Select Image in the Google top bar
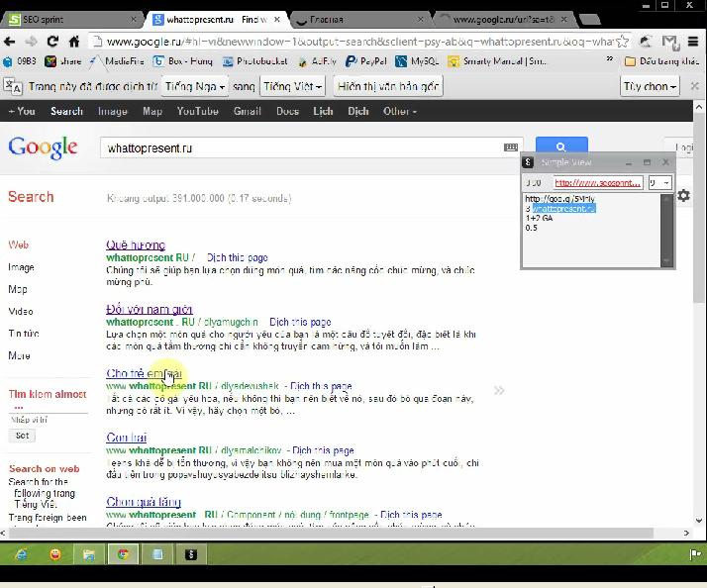 click(113, 111)
